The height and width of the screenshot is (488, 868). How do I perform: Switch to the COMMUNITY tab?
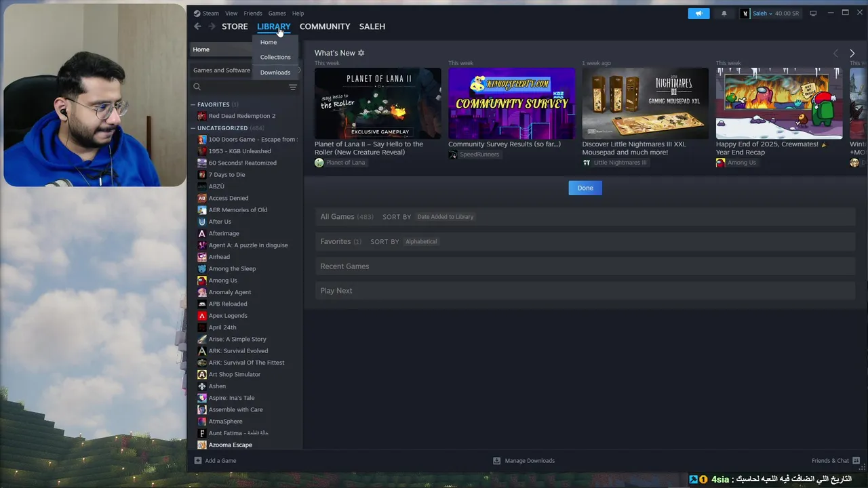tap(325, 26)
